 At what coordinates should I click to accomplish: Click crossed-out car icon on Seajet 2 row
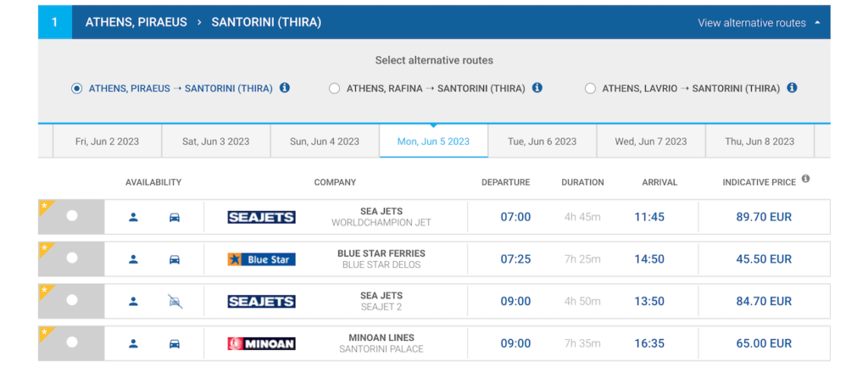point(175,302)
